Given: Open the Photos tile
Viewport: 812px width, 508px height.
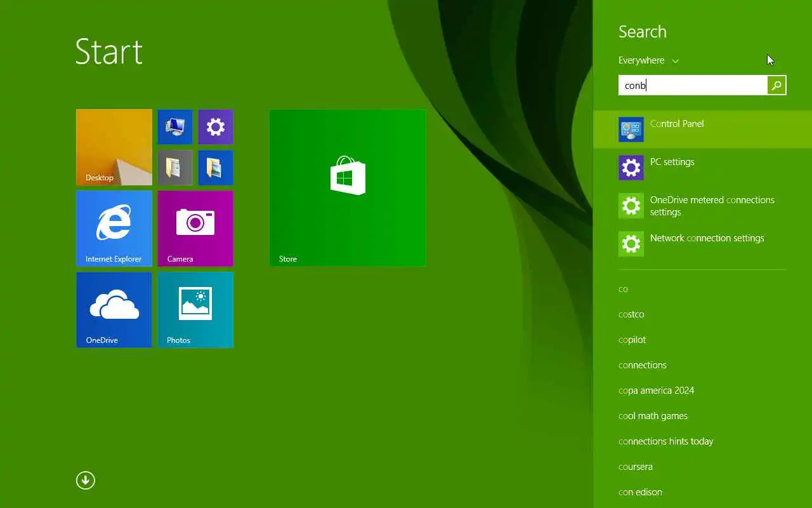Looking at the screenshot, I should click(x=195, y=310).
